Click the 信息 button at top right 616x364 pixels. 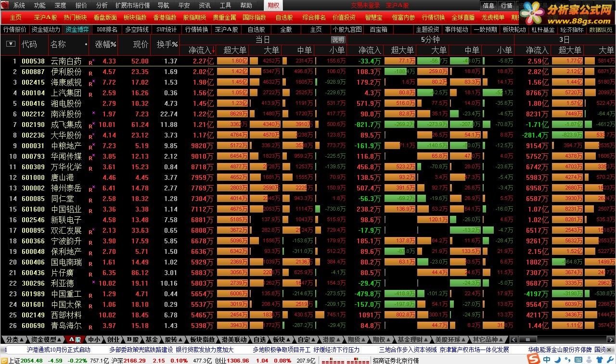tap(488, 5)
